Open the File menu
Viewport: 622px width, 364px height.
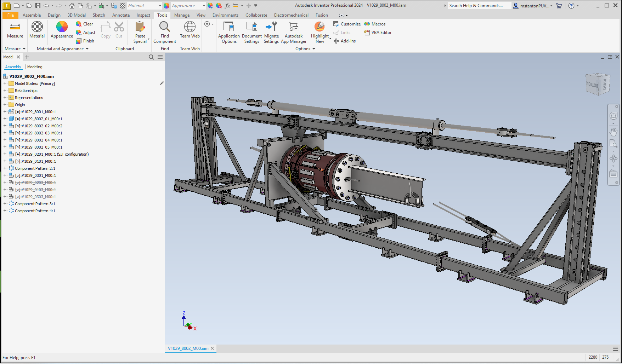[x=11, y=15]
